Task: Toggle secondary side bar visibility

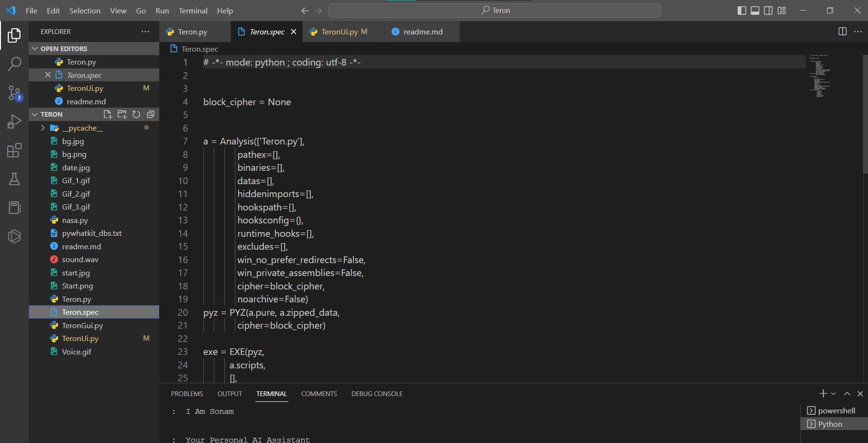Action: [768, 11]
